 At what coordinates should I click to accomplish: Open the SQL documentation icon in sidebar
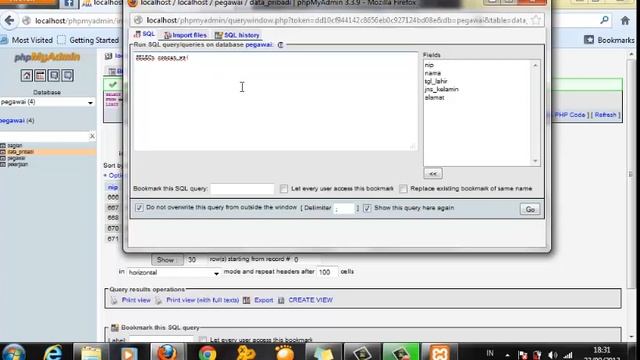[68, 76]
